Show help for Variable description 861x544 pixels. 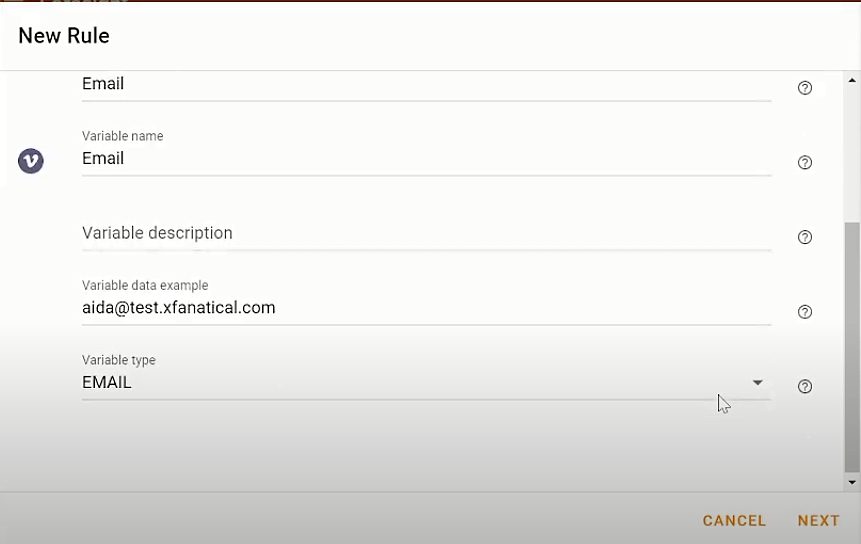pyautogui.click(x=804, y=237)
